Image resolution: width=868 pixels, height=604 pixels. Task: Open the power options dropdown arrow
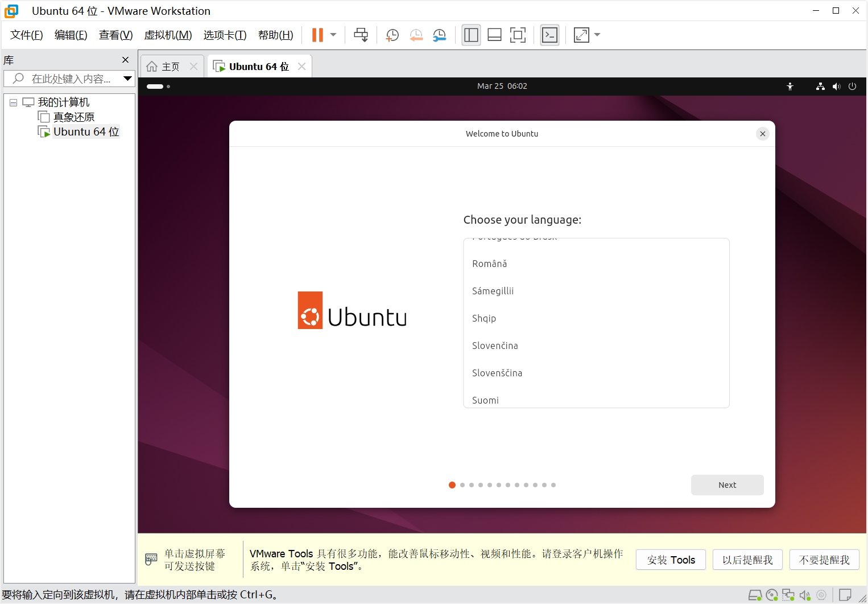pos(333,35)
